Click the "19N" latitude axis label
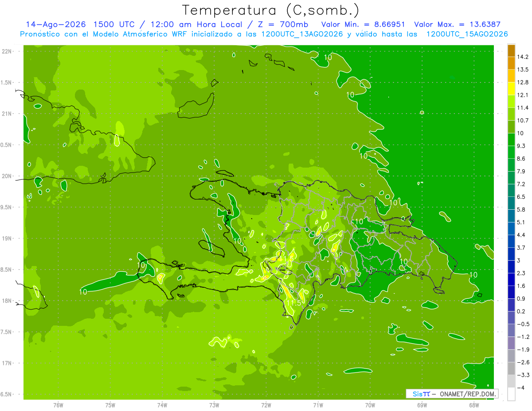 click(x=7, y=239)
